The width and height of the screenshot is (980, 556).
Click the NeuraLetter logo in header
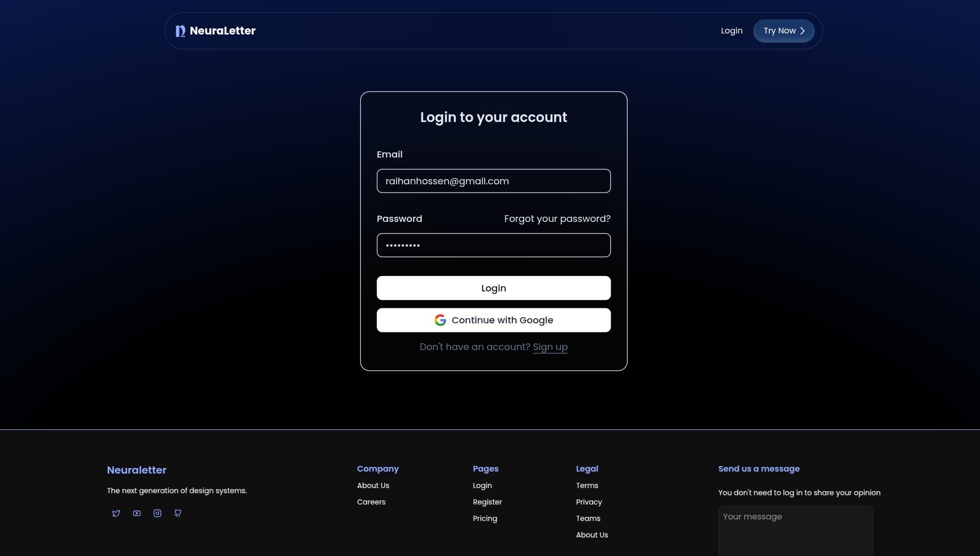pos(216,31)
